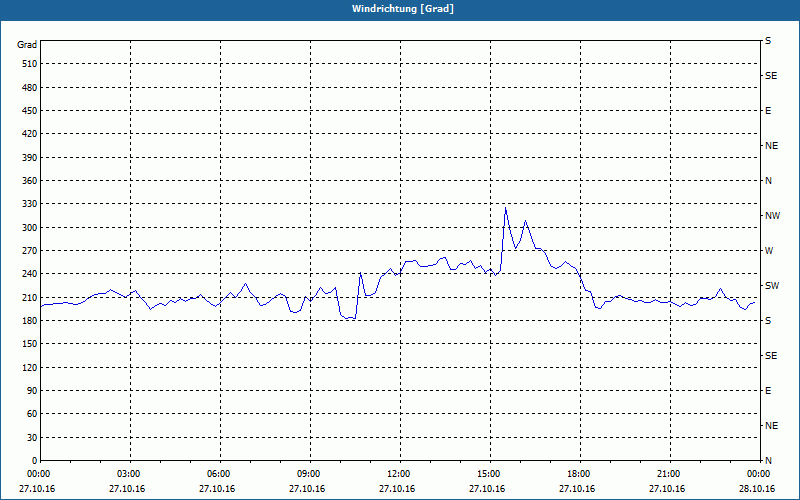Screen dimensions: 800x500
Task: Click the 21:00 time axis label
Action: pyautogui.click(x=670, y=474)
